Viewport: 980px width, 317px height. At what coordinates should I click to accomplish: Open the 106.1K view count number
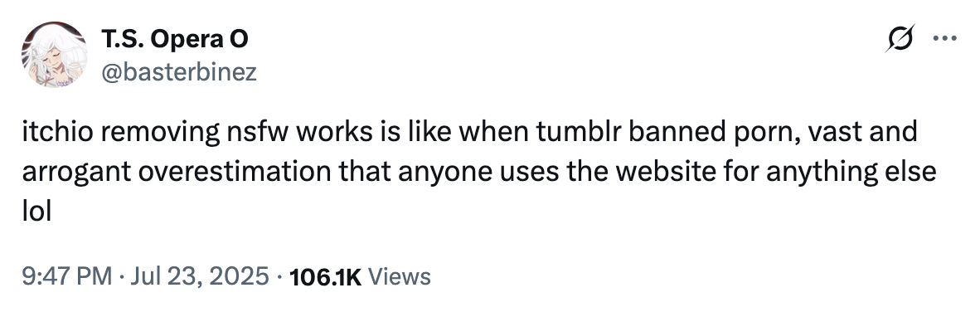point(326,277)
